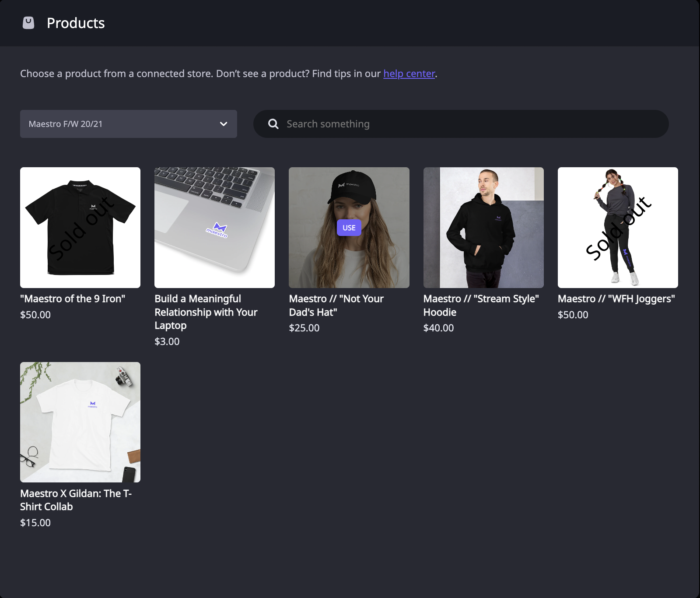Click the shopping bag Products icon
Image resolution: width=700 pixels, height=598 pixels.
28,23
